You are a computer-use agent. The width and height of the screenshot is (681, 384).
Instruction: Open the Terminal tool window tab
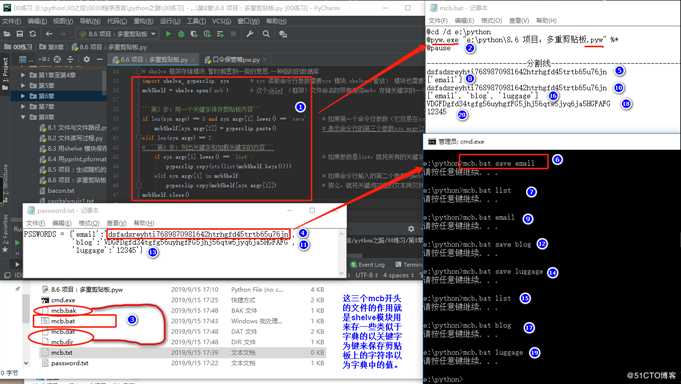pyautogui.click(x=409, y=265)
